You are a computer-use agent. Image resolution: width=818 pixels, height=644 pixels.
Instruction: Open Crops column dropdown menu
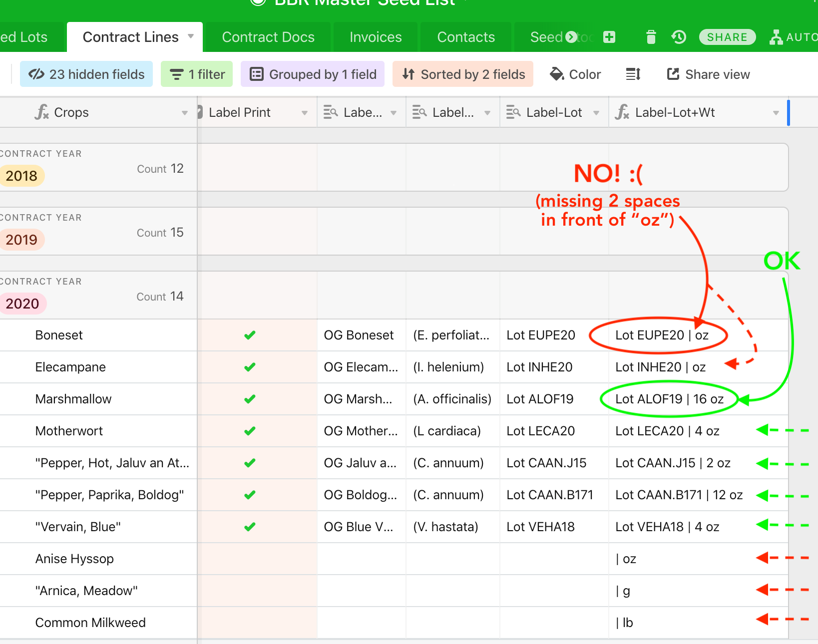coord(185,113)
